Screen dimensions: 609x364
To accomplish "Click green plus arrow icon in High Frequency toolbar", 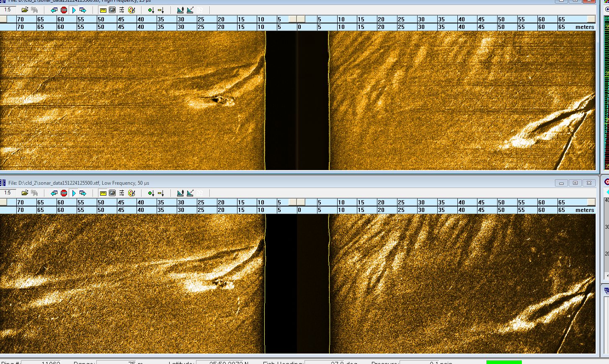I will click(151, 10).
